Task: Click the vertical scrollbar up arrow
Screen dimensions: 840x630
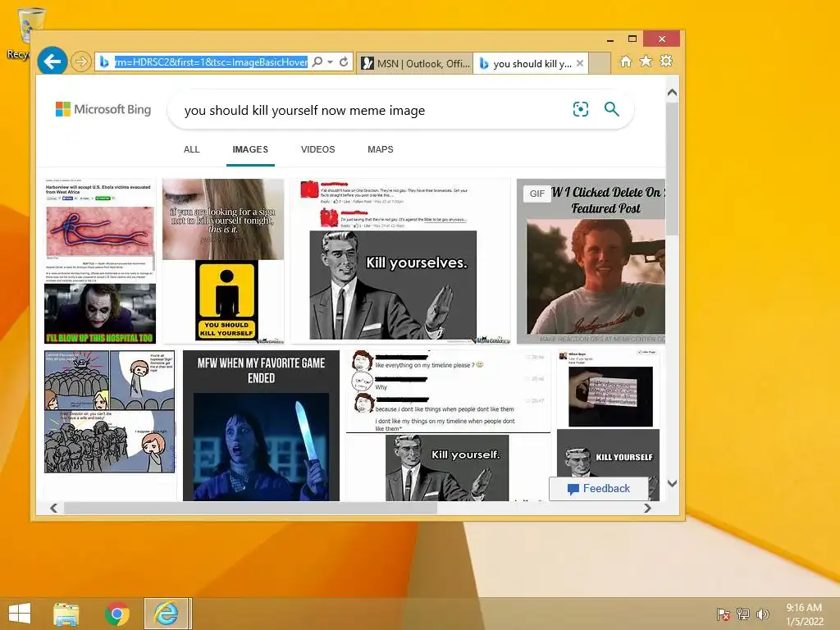Action: 673,93
